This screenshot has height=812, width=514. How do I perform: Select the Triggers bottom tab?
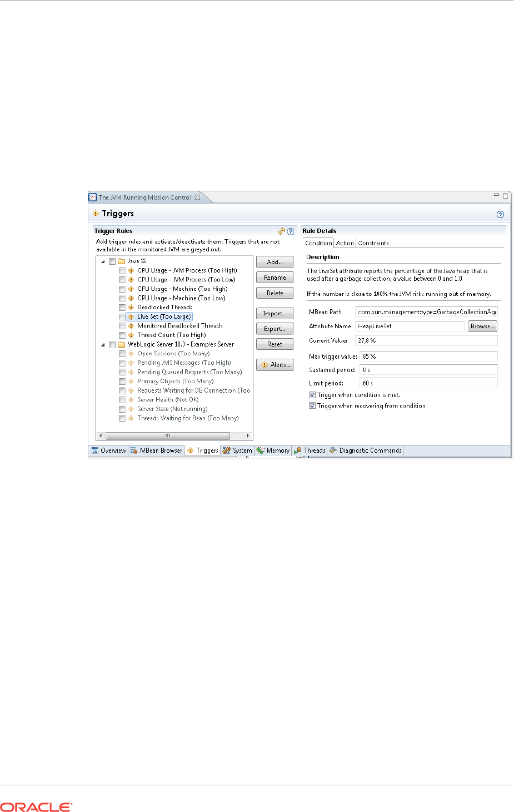click(203, 450)
